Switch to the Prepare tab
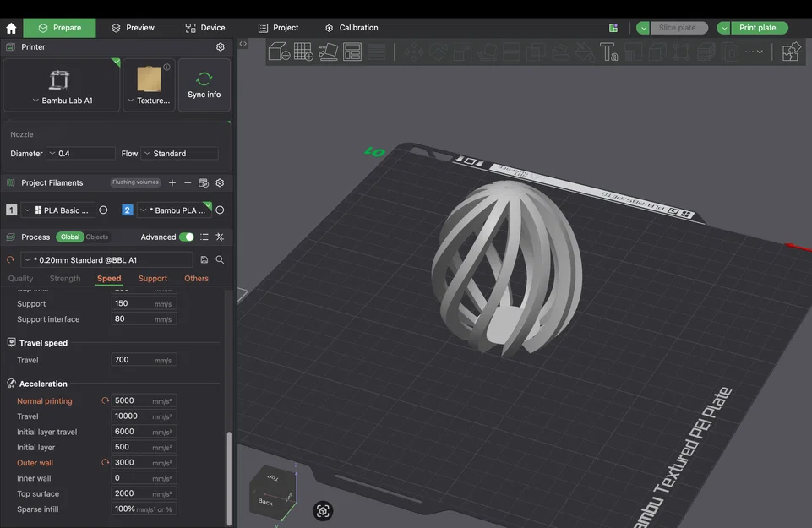The image size is (812, 528). [59, 28]
